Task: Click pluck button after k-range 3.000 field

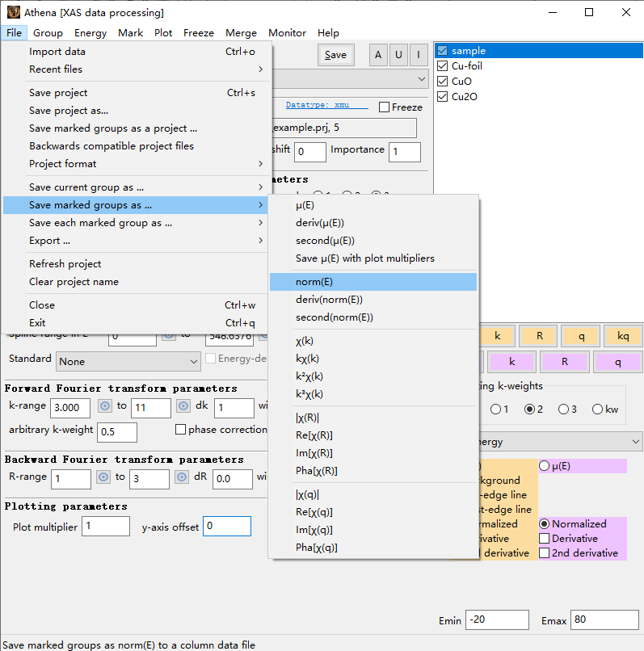Action: (105, 406)
